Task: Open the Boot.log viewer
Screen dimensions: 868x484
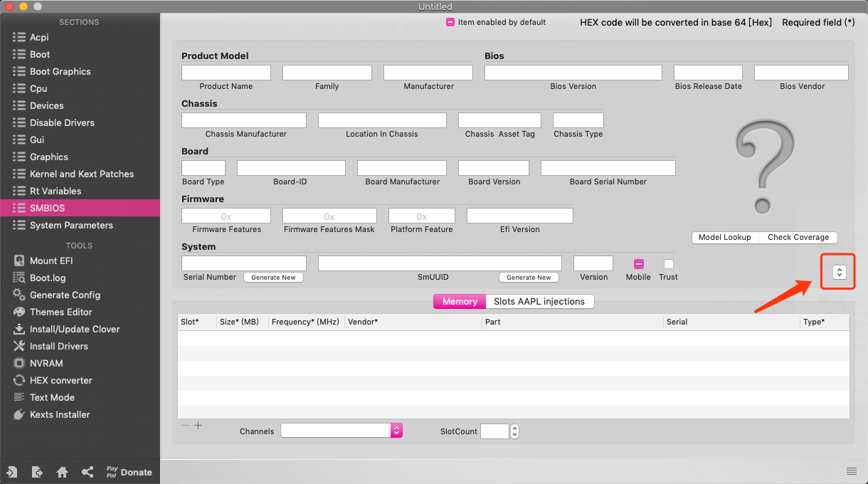Action: [x=48, y=278]
